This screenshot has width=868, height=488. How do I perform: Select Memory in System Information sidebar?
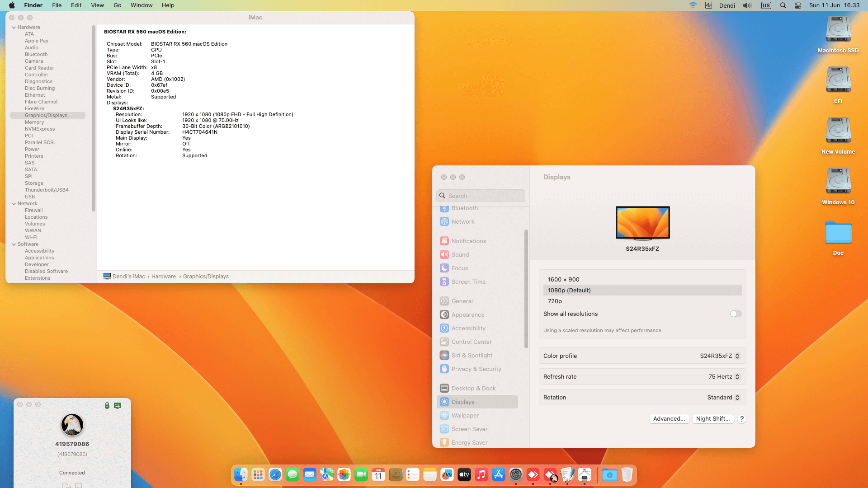click(x=34, y=122)
